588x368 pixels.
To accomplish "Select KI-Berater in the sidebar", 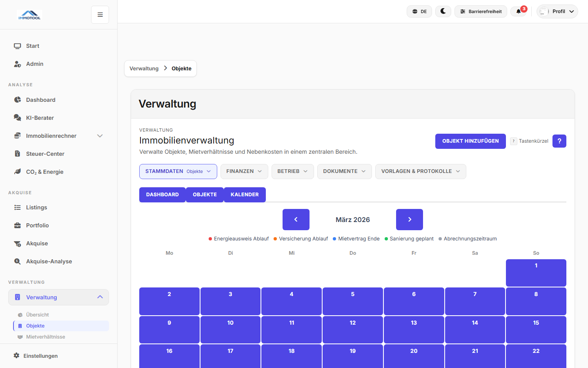I will point(39,118).
